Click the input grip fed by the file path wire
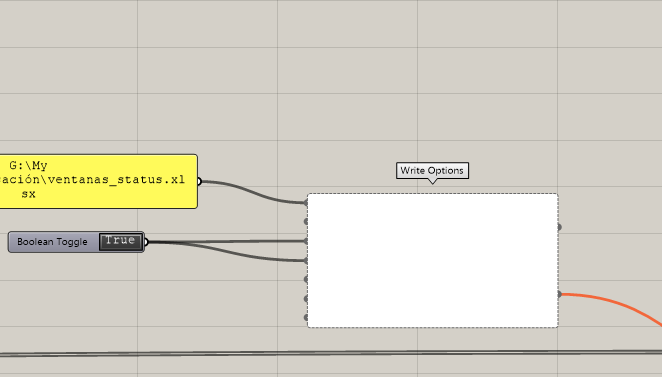The height and width of the screenshot is (377, 662). point(306,203)
